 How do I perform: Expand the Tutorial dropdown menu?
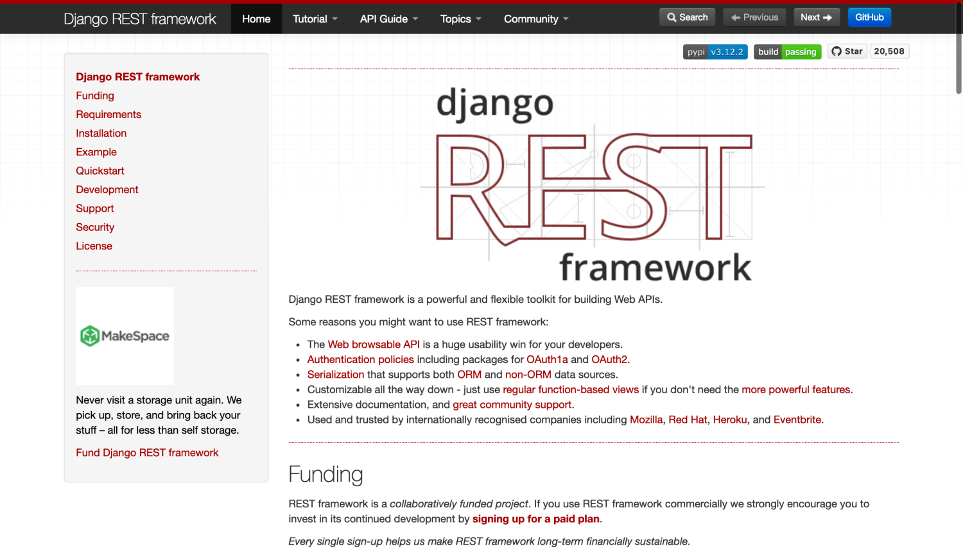315,19
